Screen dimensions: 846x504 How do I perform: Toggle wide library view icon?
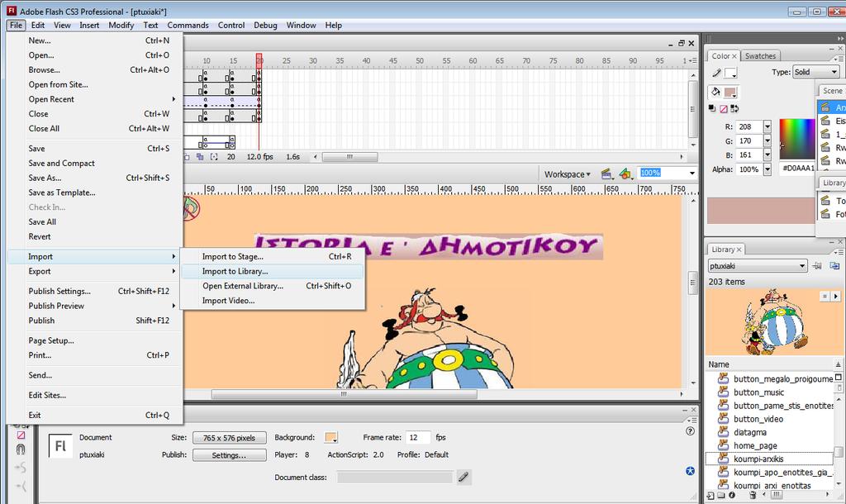839,378
